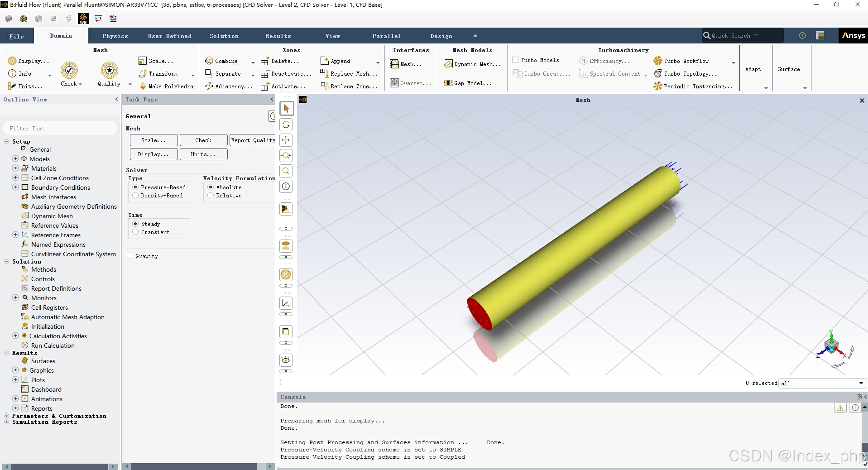
Task: Click the console vertical scrollbar
Action: tap(864, 435)
